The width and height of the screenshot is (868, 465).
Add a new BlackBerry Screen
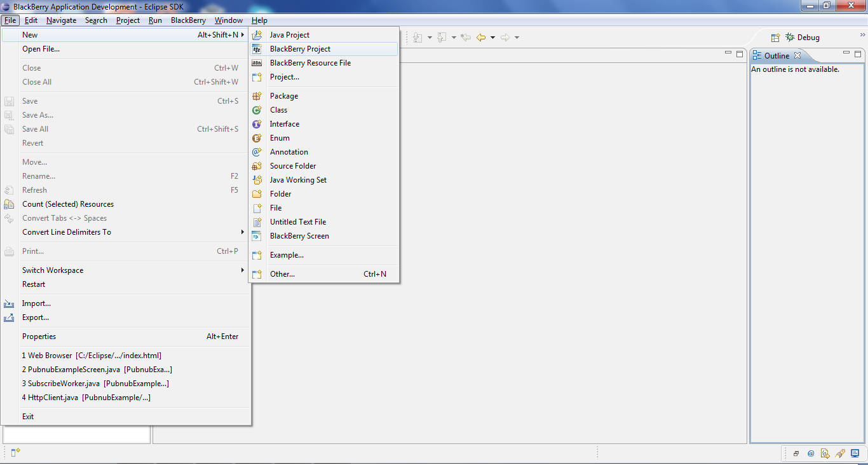coord(299,235)
